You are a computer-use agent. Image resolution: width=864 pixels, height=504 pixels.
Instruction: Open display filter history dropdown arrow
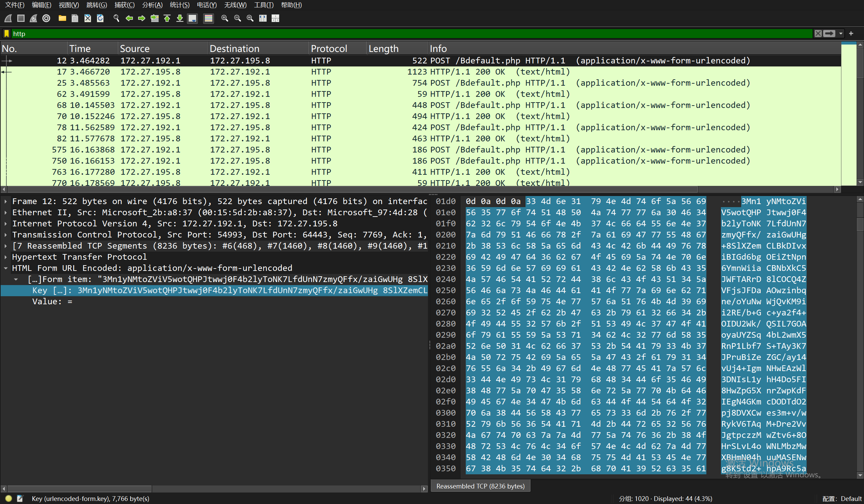click(841, 34)
